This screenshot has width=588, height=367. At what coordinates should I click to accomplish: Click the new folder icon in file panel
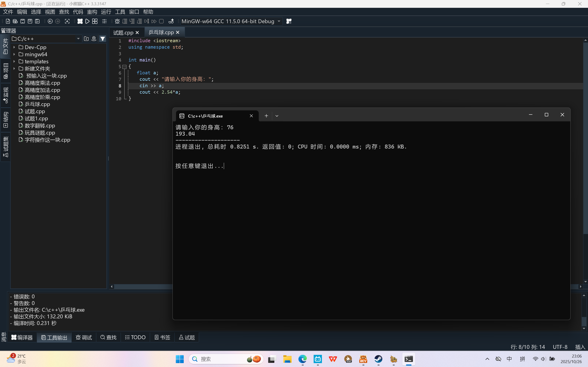86,39
